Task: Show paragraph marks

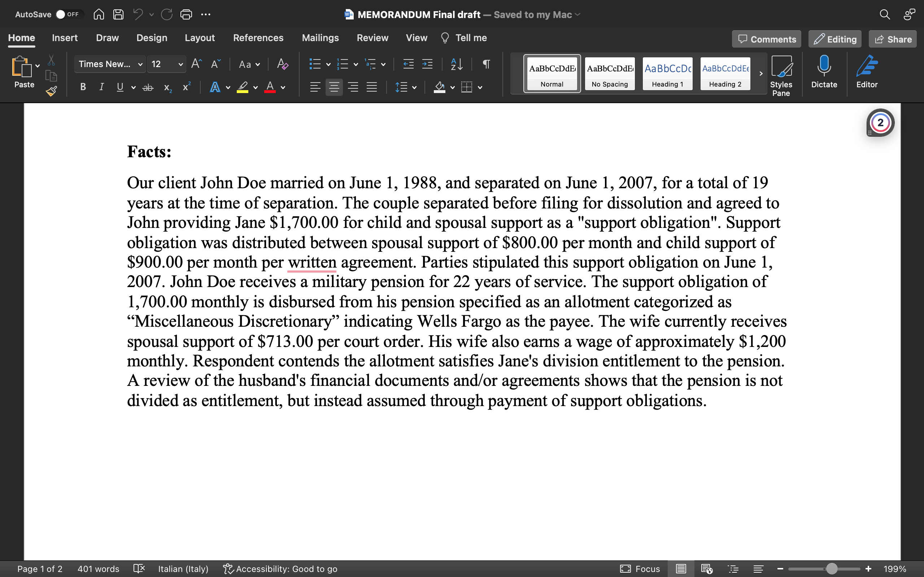Action: click(x=486, y=64)
